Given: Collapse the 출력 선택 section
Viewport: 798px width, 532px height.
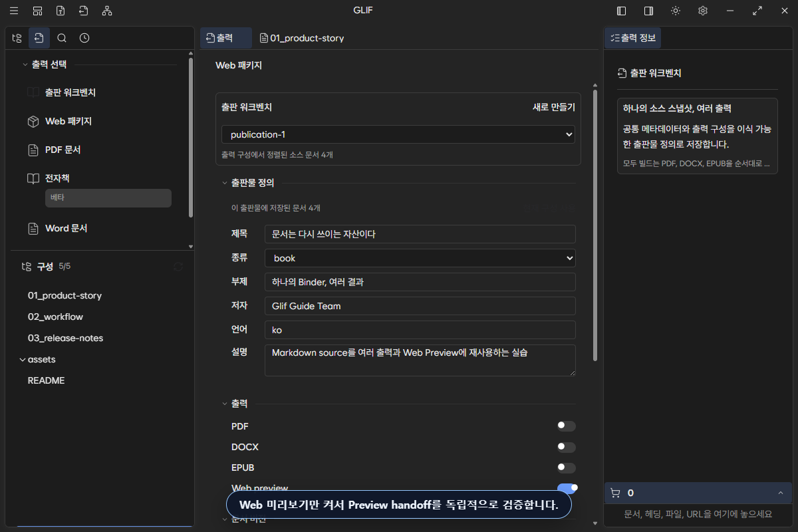Looking at the screenshot, I should (x=25, y=65).
